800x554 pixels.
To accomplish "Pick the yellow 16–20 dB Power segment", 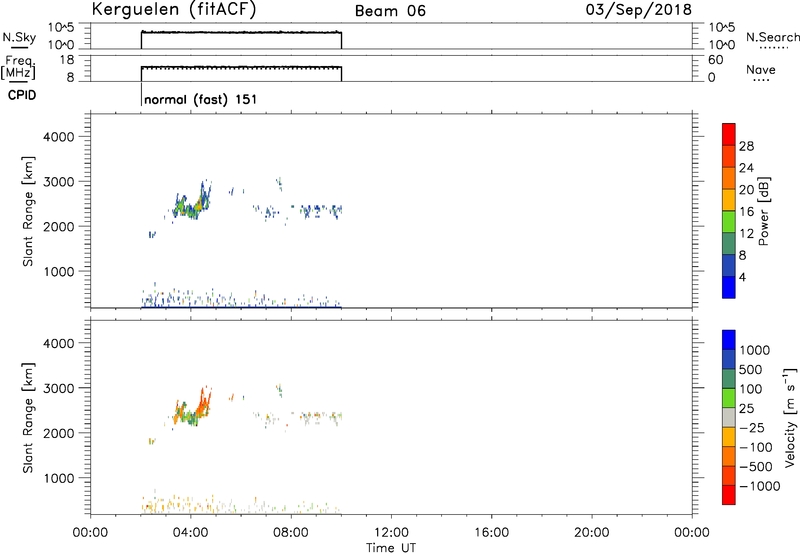I will pos(729,200).
